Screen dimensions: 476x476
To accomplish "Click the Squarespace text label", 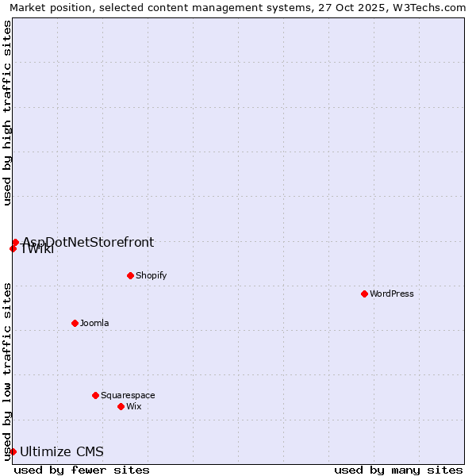I will tap(128, 396).
